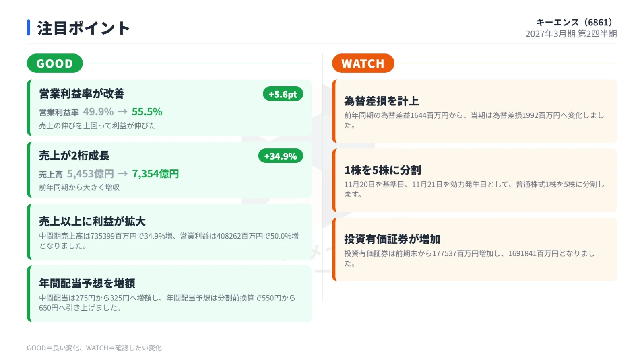Open the 売上が2桁成長 card heading

click(x=74, y=156)
